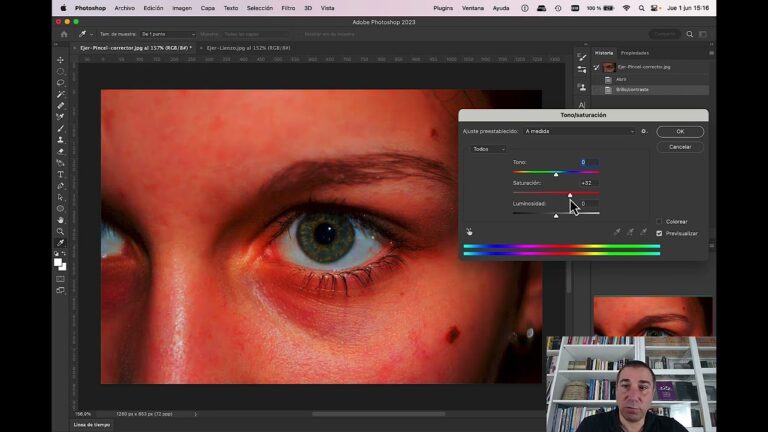Screen dimensions: 768x432
Task: Open brush settings panel icon
Action: (x=582, y=57)
